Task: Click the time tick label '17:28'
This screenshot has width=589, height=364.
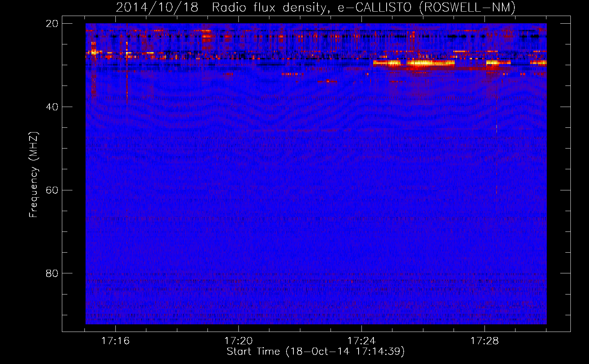Action: pyautogui.click(x=485, y=341)
